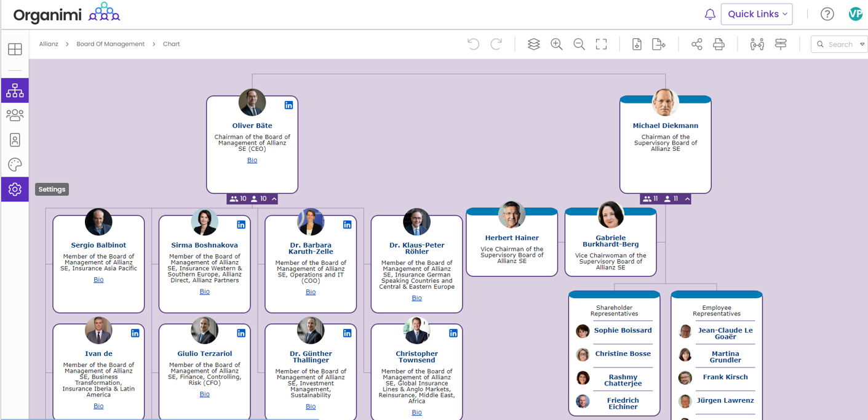Click the download file icon

pyautogui.click(x=637, y=44)
